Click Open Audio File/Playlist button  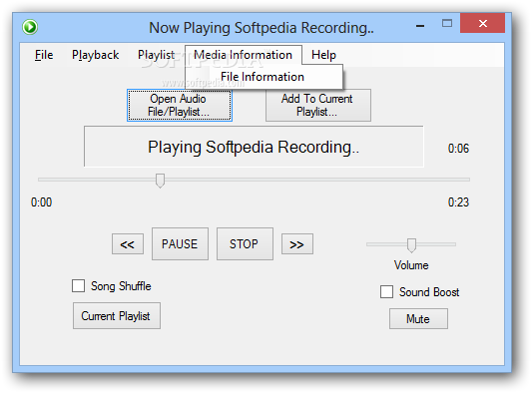click(x=180, y=105)
